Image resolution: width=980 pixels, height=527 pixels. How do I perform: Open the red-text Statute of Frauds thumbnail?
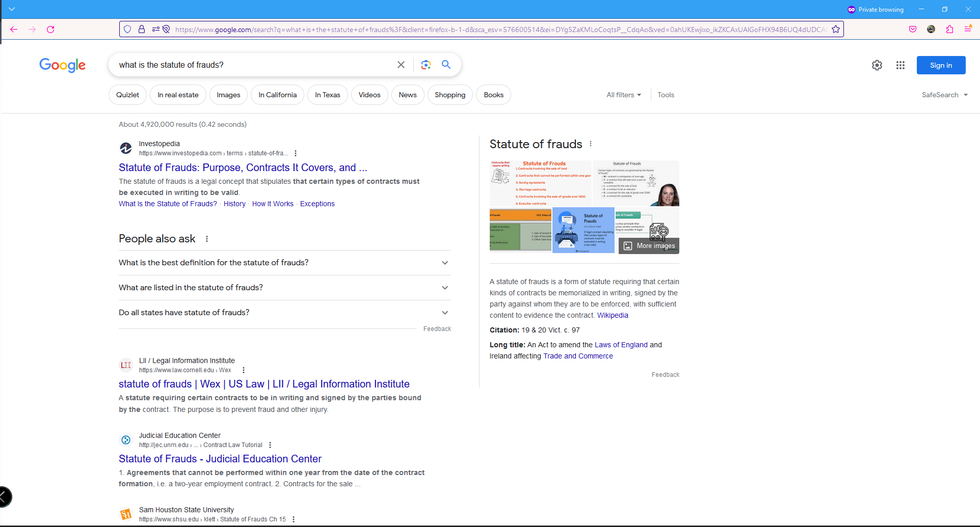point(541,183)
